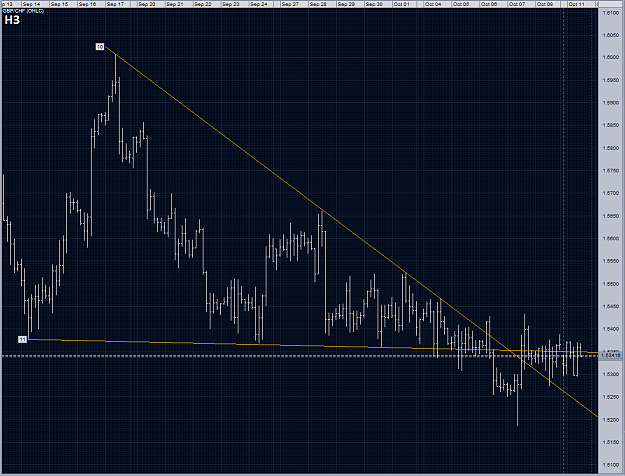
Task: Click the 1.5550 price axis label
Action: click(x=610, y=261)
